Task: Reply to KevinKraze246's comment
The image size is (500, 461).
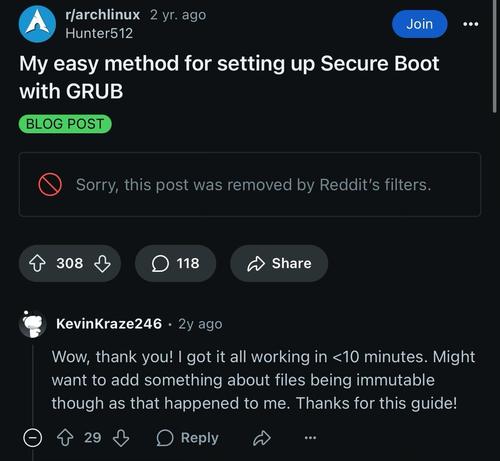Action: 188,438
